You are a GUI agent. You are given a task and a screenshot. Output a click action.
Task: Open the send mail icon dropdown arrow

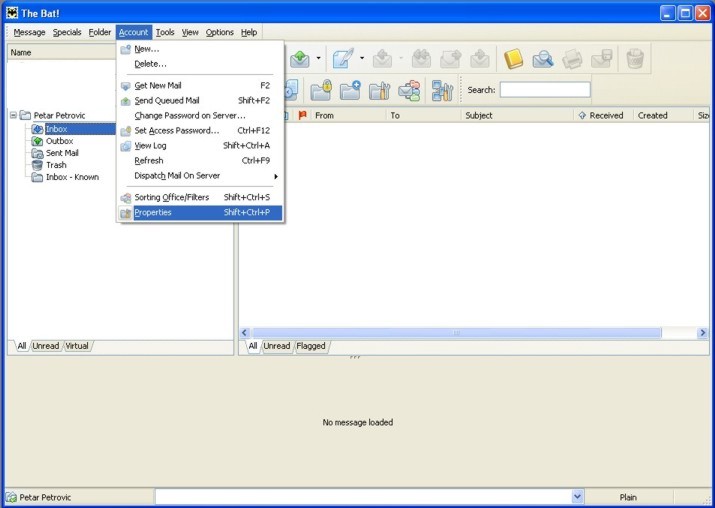tap(318, 58)
